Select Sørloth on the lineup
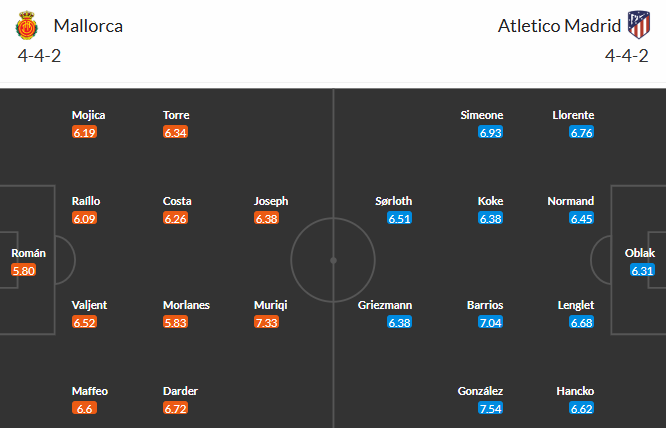This screenshot has height=428, width=666. (391, 201)
